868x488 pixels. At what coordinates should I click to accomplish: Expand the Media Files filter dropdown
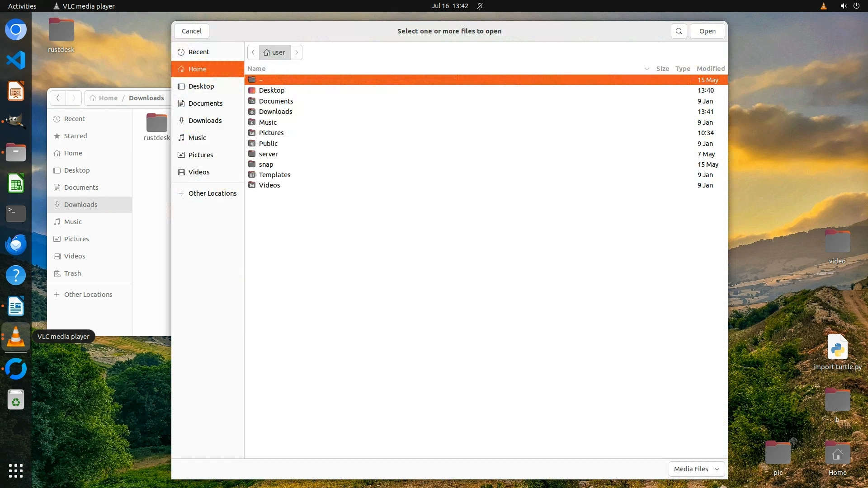coord(696,469)
